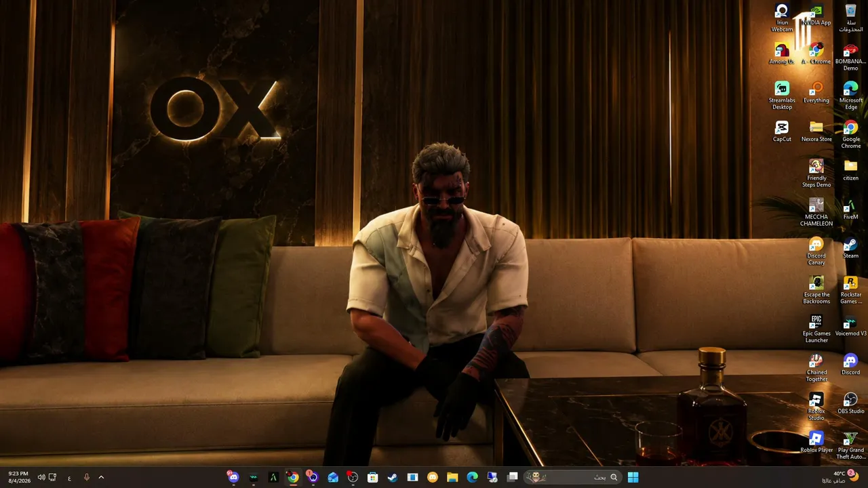Launch OBS Studio from the desktop
This screenshot has width=868, height=488.
[850, 403]
